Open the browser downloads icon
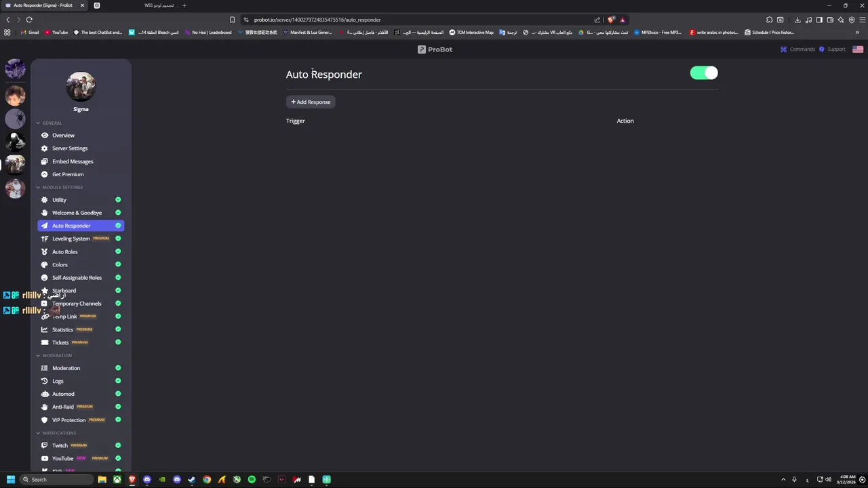 point(797,20)
